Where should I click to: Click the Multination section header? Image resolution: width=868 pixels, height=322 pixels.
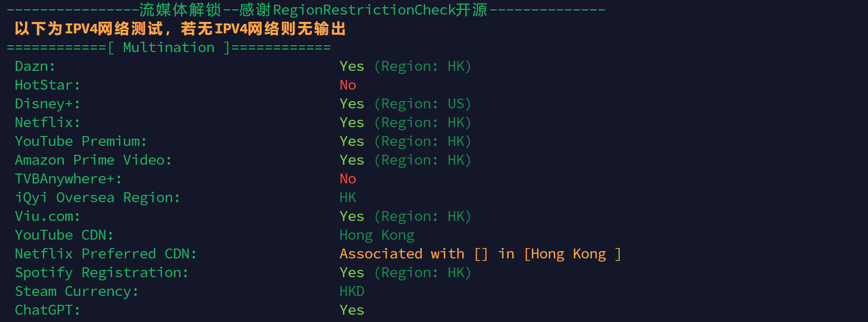coord(169,48)
